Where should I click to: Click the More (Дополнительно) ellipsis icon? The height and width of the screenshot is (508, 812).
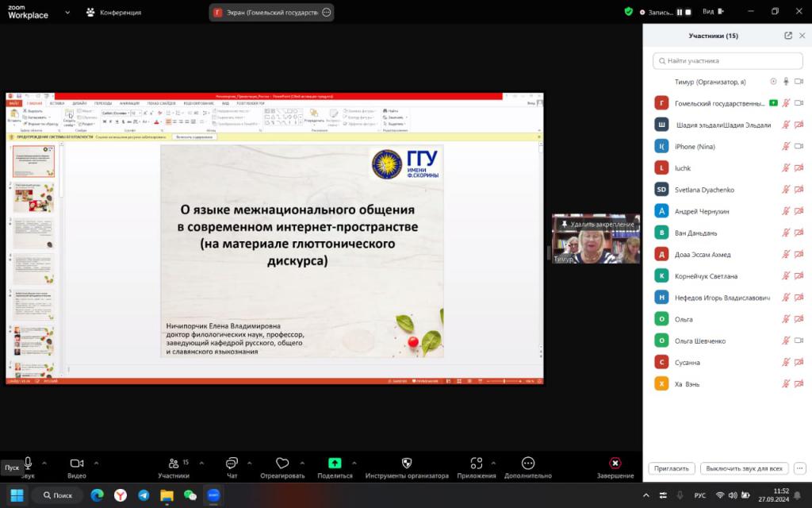coord(528,464)
